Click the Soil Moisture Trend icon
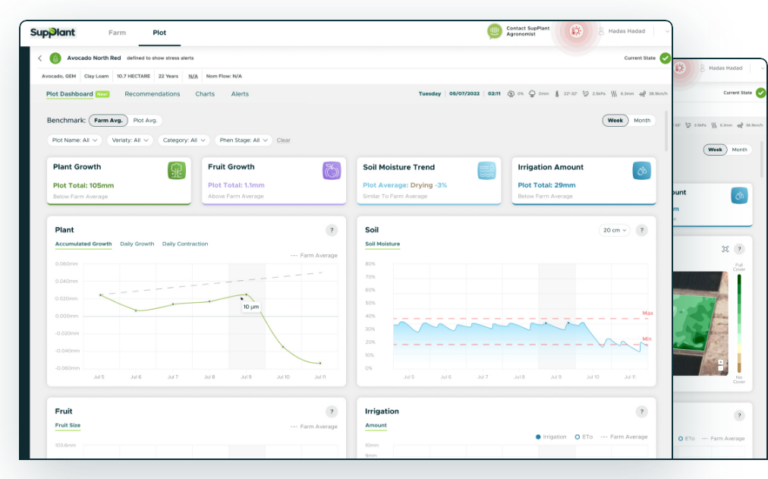This screenshot has width=768, height=479. point(486,171)
